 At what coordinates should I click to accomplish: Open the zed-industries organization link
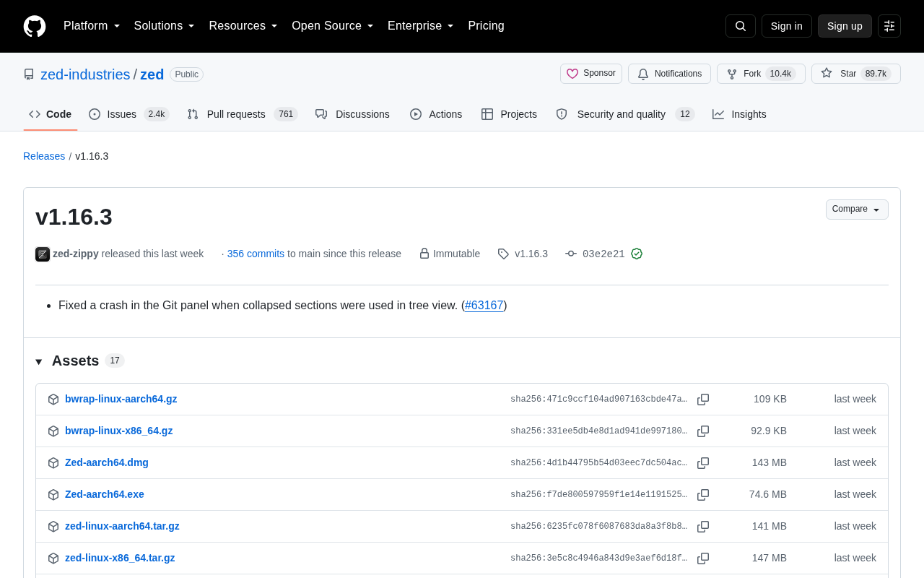[85, 74]
